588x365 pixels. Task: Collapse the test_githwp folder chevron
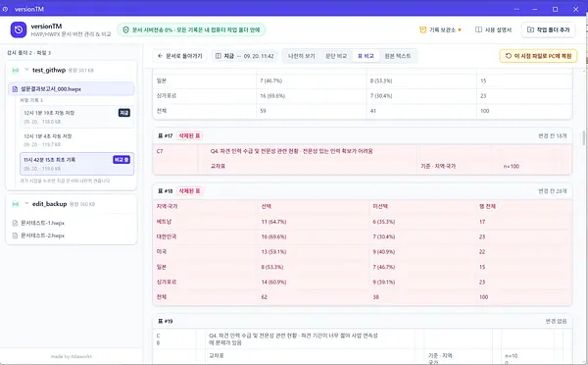tap(26, 70)
